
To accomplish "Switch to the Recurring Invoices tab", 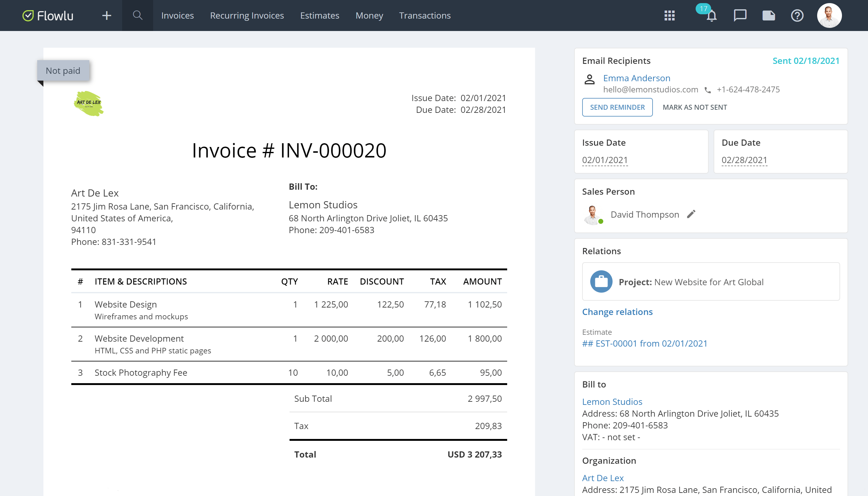I will tap(247, 15).
